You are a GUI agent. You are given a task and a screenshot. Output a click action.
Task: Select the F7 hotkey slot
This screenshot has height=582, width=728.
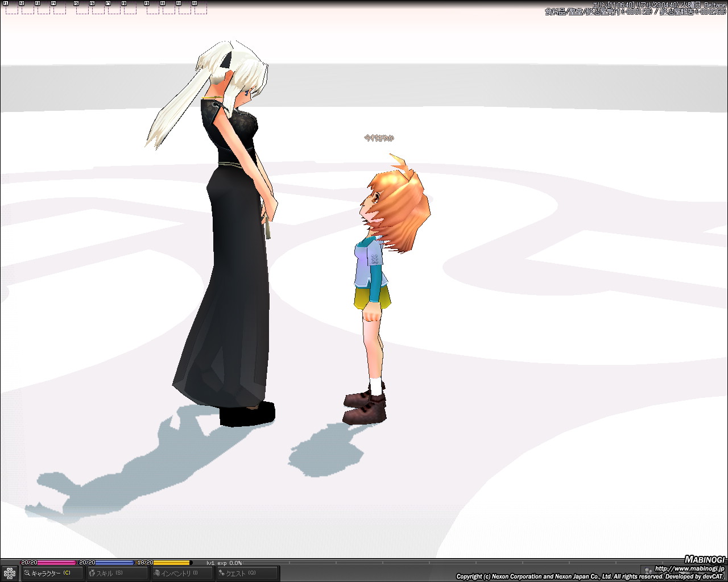click(x=114, y=7)
